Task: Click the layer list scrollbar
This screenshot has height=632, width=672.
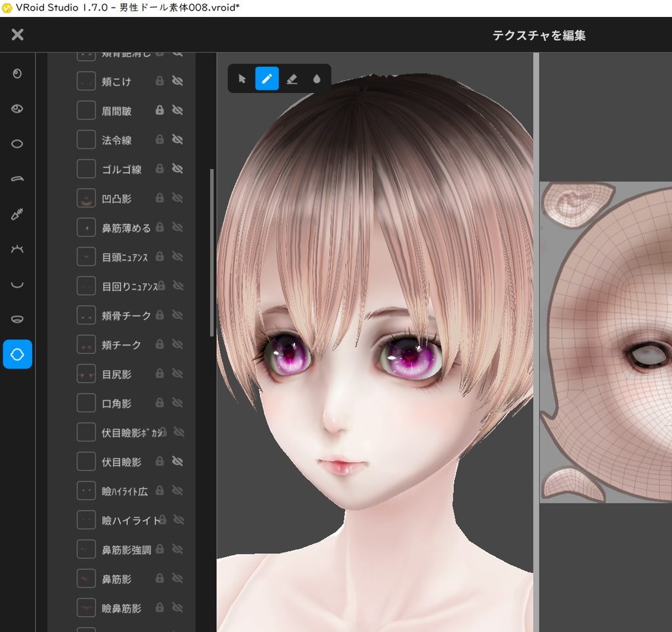Action: (212, 253)
